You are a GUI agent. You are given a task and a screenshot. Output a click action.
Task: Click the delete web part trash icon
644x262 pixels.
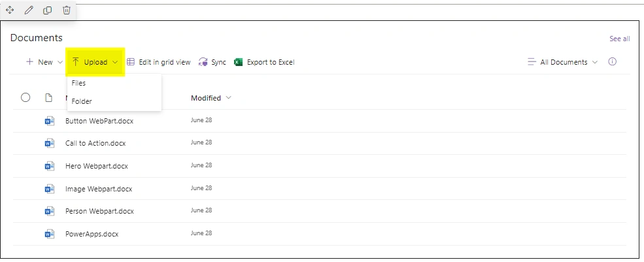pyautogui.click(x=67, y=10)
